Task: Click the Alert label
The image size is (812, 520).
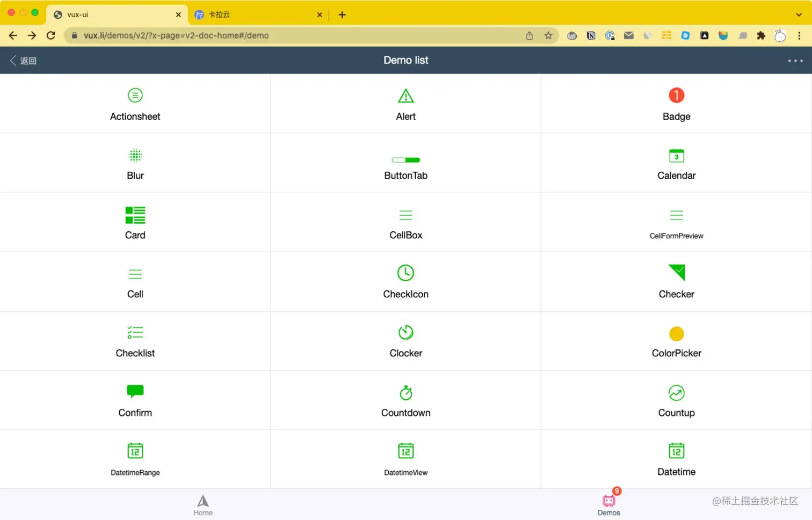Action: [x=406, y=116]
